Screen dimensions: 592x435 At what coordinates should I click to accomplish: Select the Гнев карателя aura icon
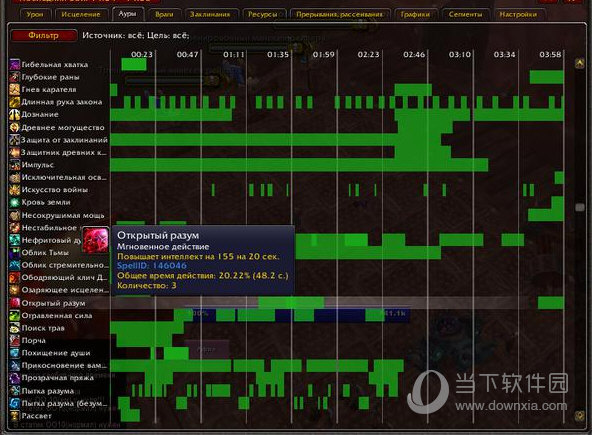14,89
